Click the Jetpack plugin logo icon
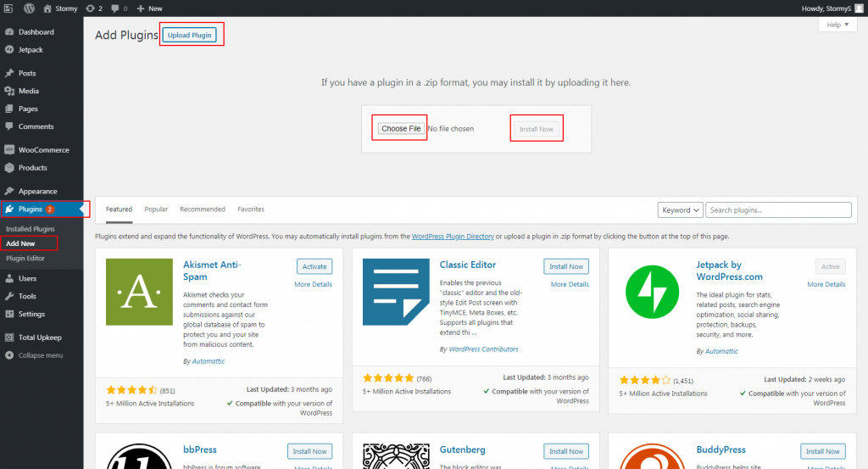Screen dimensions: 868x469 coord(653,293)
